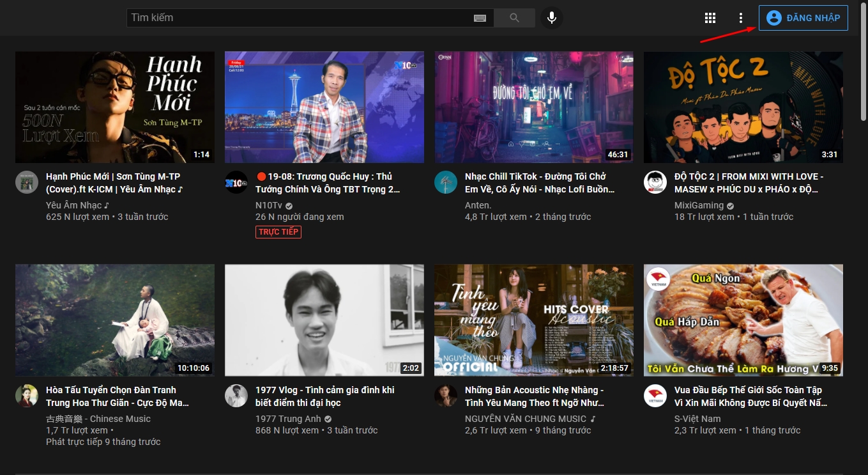Open title ĐỘ TỘC 2 | FROM MIXI WITH LOVE

click(x=749, y=183)
